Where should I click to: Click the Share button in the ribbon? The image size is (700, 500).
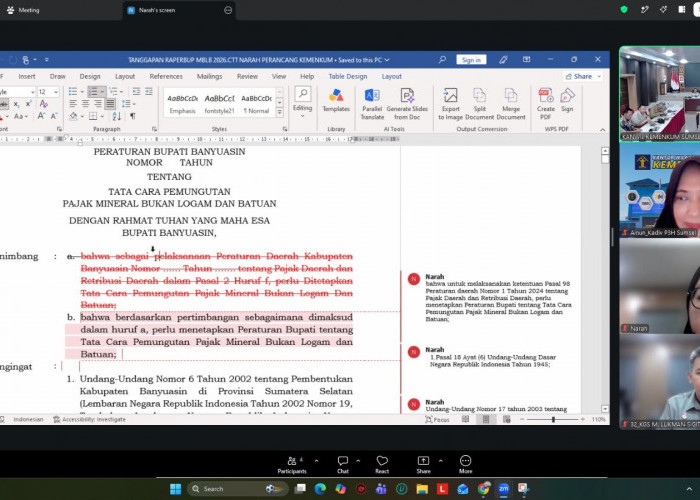pyautogui.click(x=582, y=76)
